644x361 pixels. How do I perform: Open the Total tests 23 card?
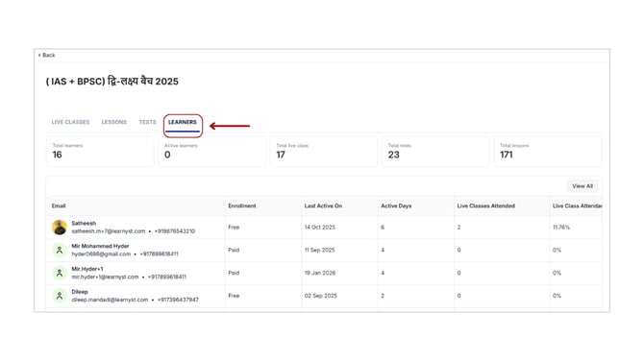coord(435,152)
